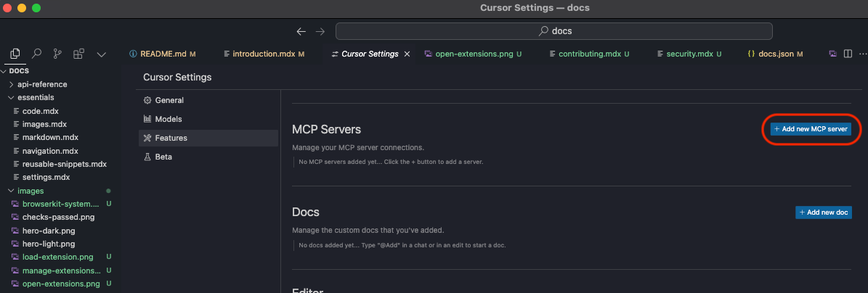This screenshot has width=868, height=293.
Task: Go forward with the right arrow
Action: click(320, 31)
